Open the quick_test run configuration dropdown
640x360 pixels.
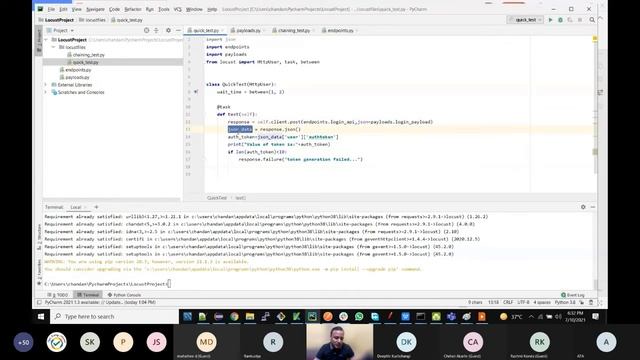point(525,20)
